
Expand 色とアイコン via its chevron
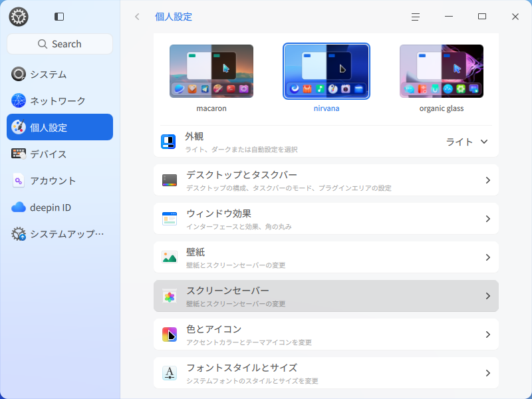(488, 334)
